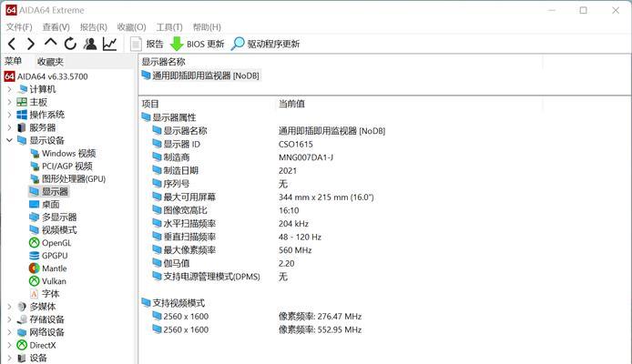
Task: Select 2560 x 1600 row with 276.47 MHz
Action: tap(257, 317)
